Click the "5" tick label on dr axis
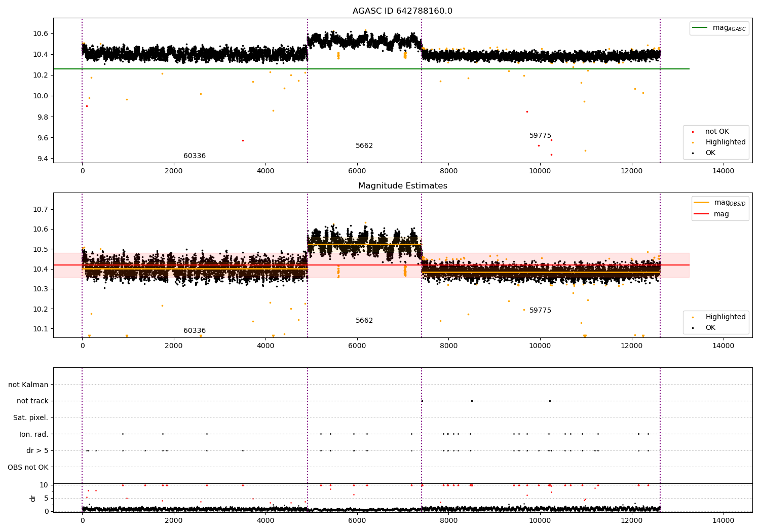Image resolution: width=760 pixels, height=532 pixels. click(x=47, y=498)
